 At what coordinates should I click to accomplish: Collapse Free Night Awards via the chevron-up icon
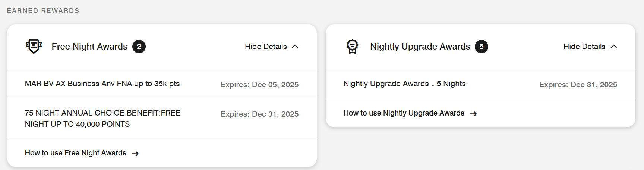295,47
